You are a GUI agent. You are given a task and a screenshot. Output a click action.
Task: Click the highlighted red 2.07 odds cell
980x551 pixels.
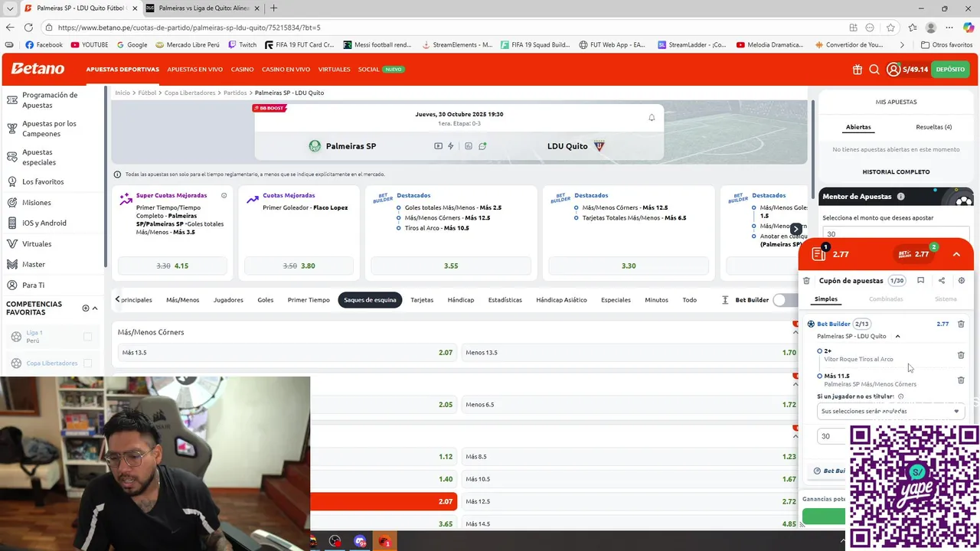(x=384, y=501)
